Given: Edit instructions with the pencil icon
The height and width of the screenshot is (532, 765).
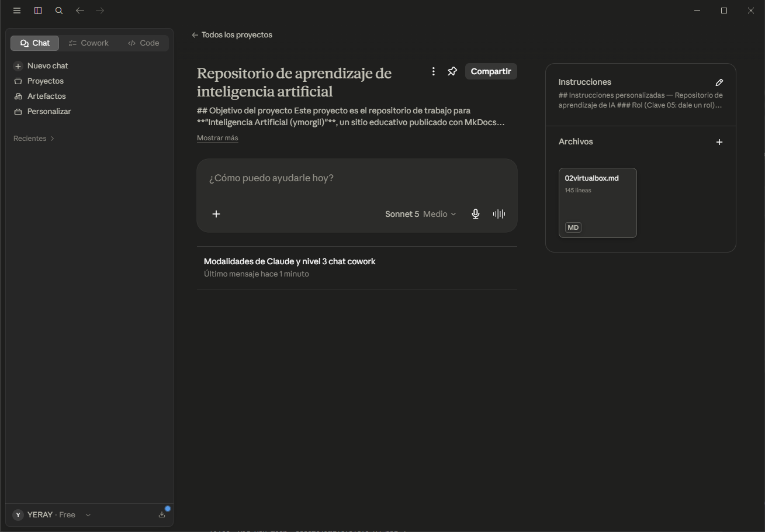Looking at the screenshot, I should 719,82.
